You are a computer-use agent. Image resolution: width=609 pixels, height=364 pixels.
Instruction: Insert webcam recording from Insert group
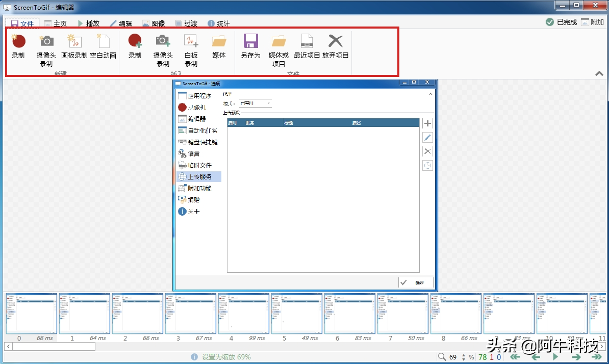(x=163, y=50)
